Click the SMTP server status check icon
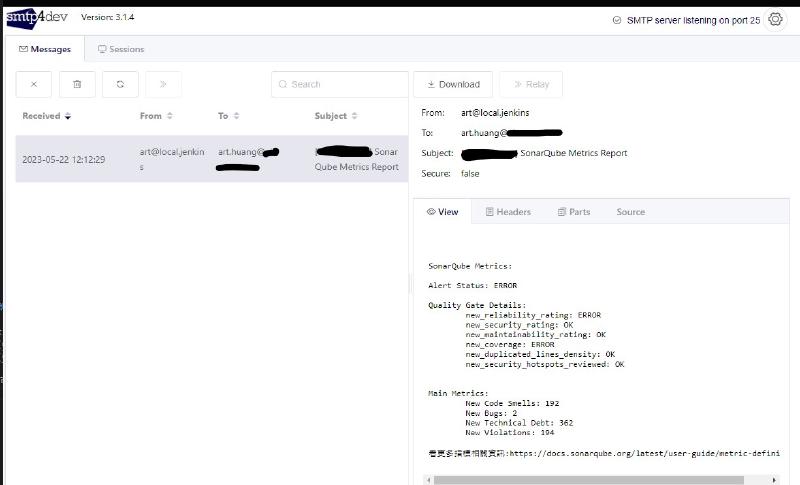The width and height of the screenshot is (800, 485). point(616,20)
